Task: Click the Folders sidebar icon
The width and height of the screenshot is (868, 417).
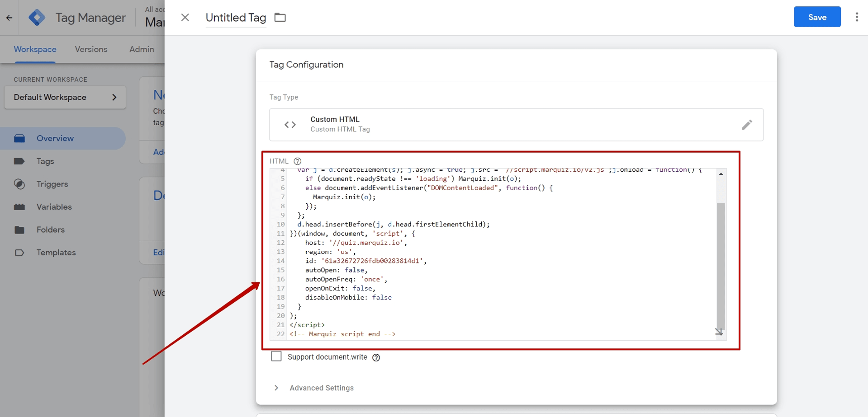Action: (19, 230)
